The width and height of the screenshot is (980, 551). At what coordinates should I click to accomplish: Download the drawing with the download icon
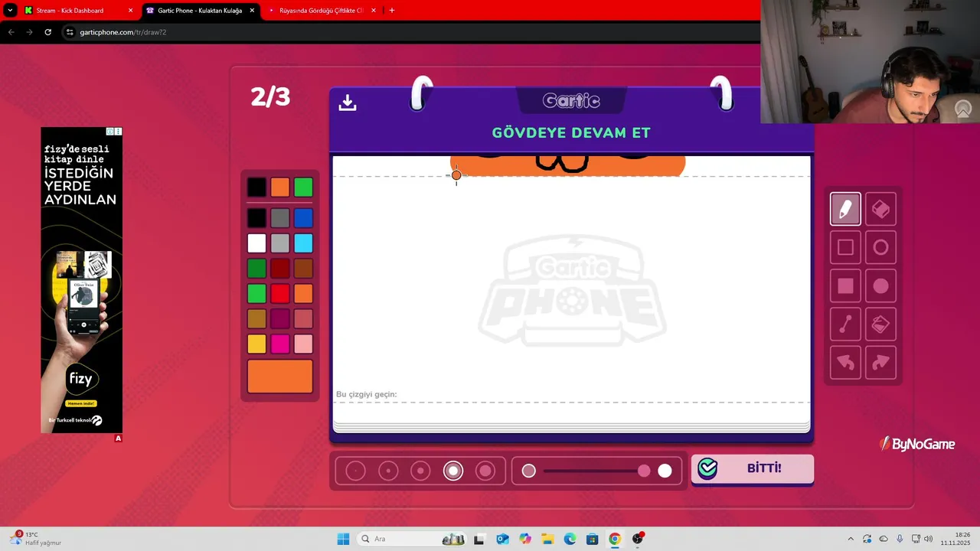(348, 103)
